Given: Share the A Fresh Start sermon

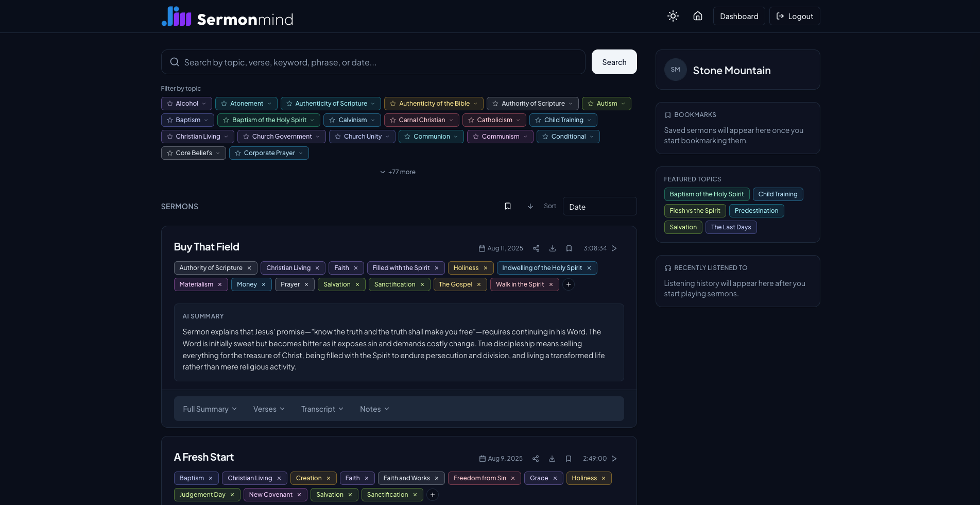Looking at the screenshot, I should [536, 459].
